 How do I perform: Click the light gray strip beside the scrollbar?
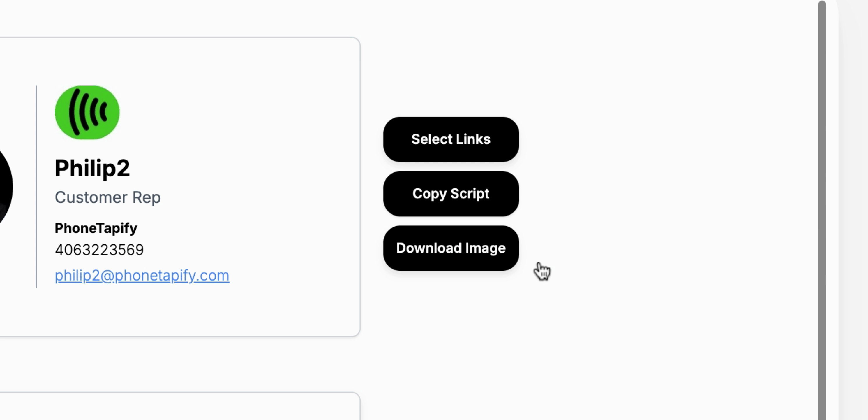tap(853, 210)
